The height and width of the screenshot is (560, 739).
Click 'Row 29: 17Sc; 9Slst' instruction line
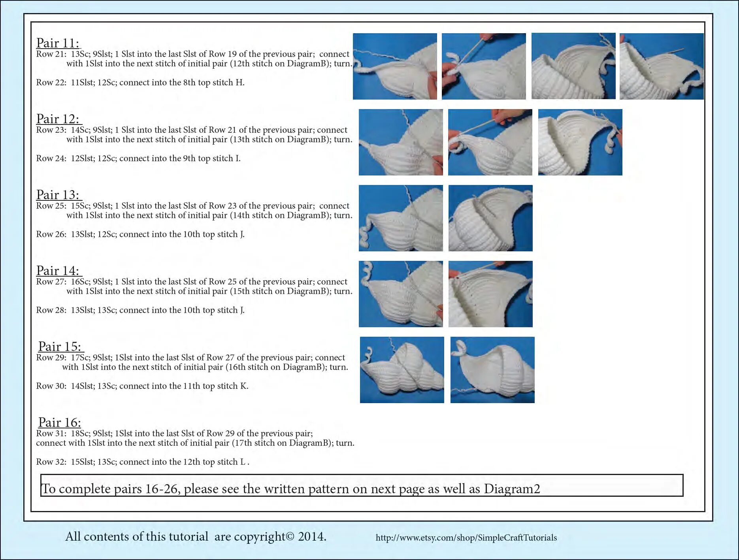(x=190, y=358)
